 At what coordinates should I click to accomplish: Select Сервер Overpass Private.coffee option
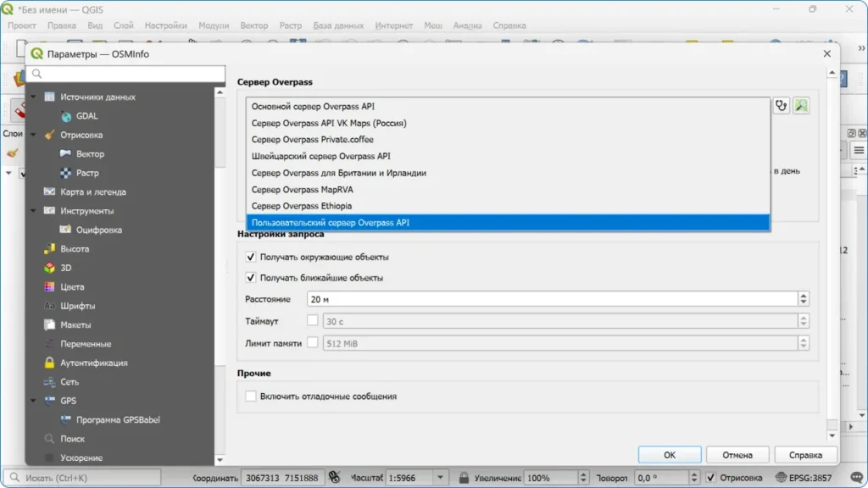(508, 140)
